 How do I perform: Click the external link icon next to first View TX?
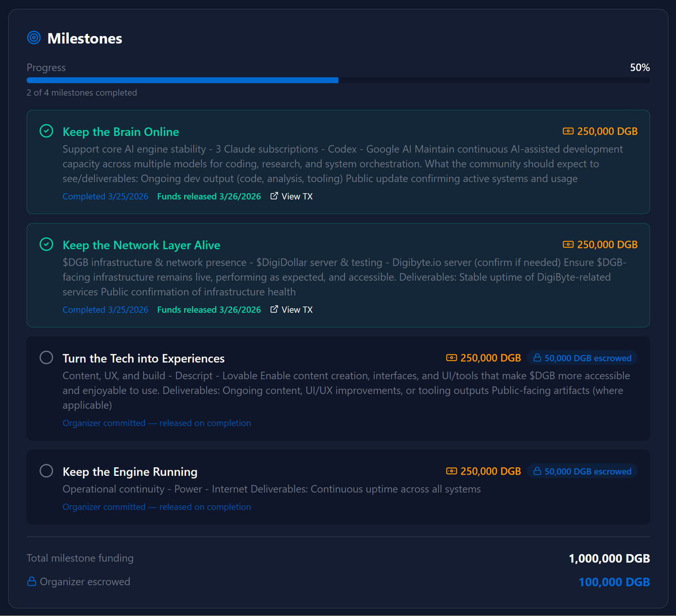(274, 196)
